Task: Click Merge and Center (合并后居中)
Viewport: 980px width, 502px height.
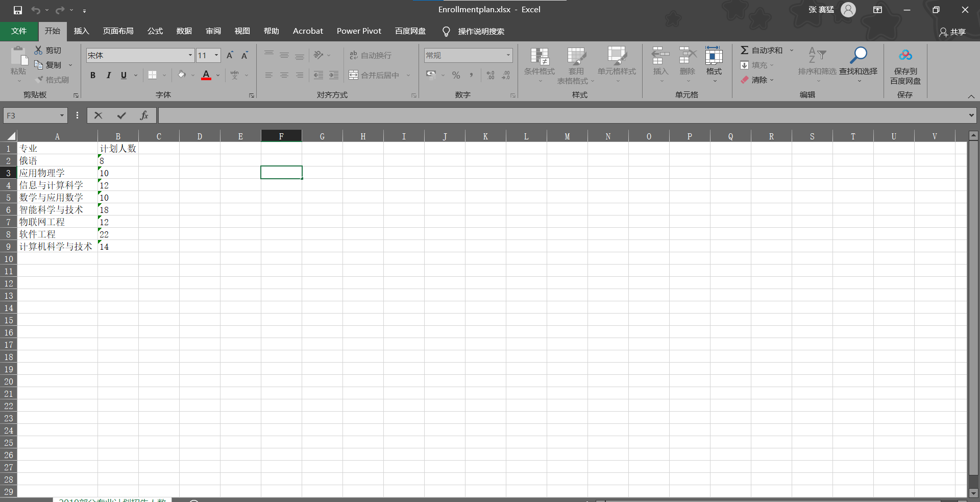Action: [x=374, y=75]
